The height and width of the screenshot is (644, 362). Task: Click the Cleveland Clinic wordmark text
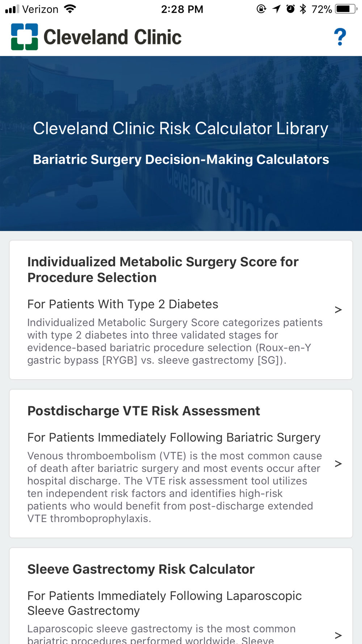pos(112,37)
